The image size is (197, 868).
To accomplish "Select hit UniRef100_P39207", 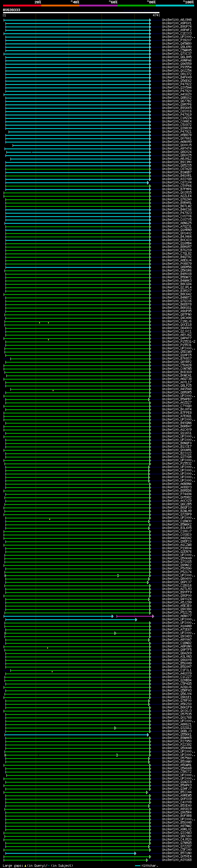I will (177, 40).
